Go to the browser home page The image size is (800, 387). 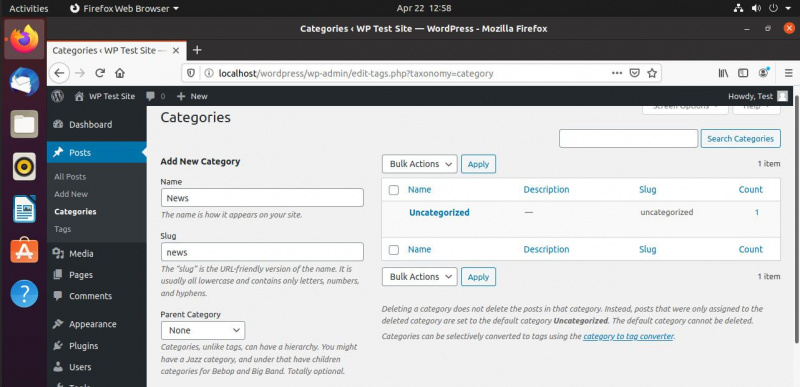[x=120, y=73]
